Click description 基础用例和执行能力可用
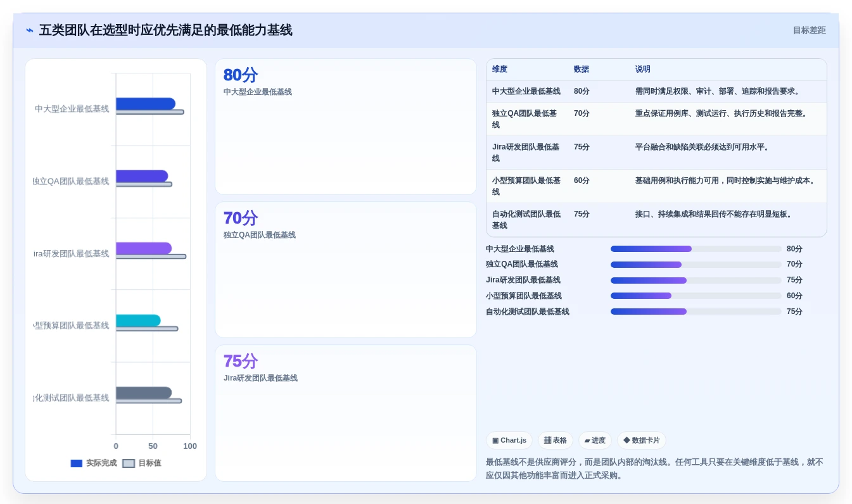 click(726, 180)
